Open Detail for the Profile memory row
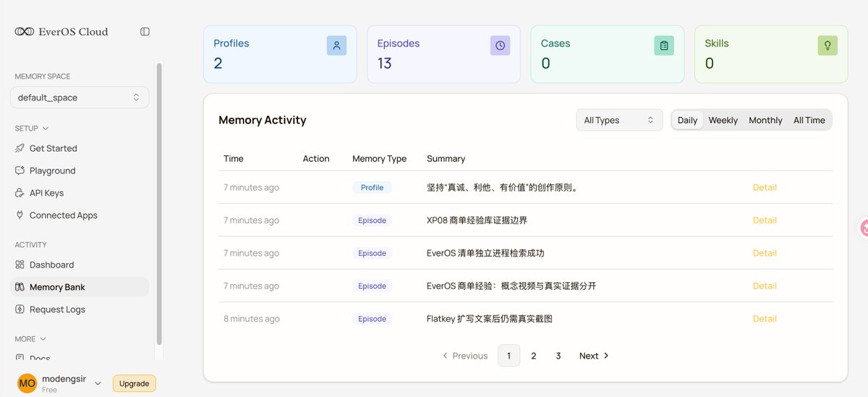Screen dimensions: 868x397 765,187
